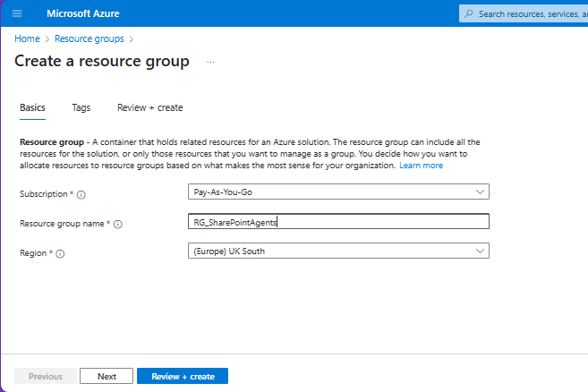Click the Subscription field label
This screenshot has height=392, width=588.
44,194
